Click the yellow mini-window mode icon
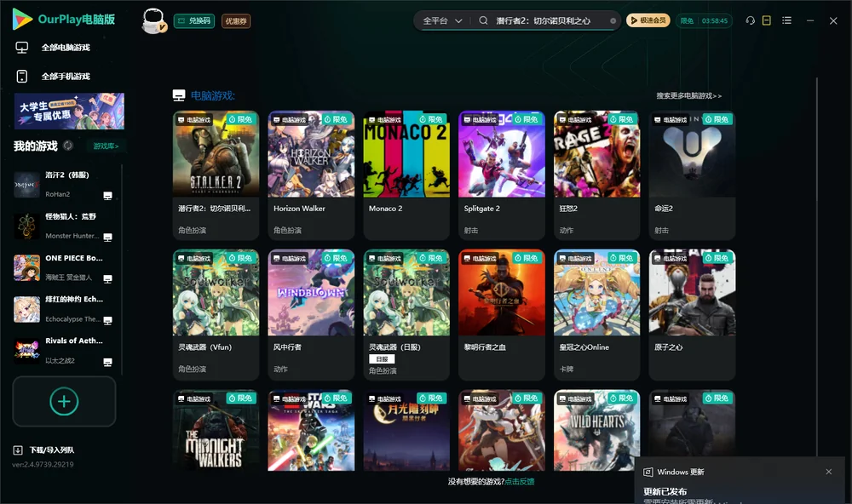This screenshot has width=852, height=504. coord(766,20)
